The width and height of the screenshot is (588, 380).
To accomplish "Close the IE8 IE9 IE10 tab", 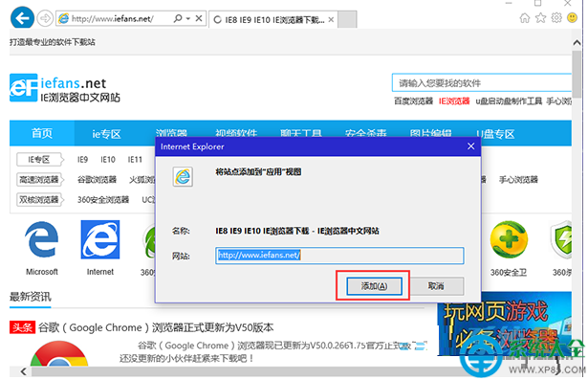I will pyautogui.click(x=331, y=19).
